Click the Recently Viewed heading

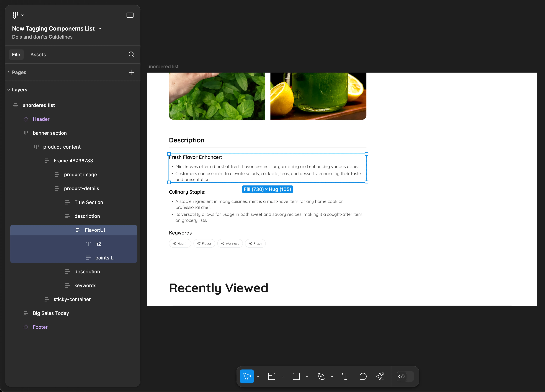click(219, 288)
